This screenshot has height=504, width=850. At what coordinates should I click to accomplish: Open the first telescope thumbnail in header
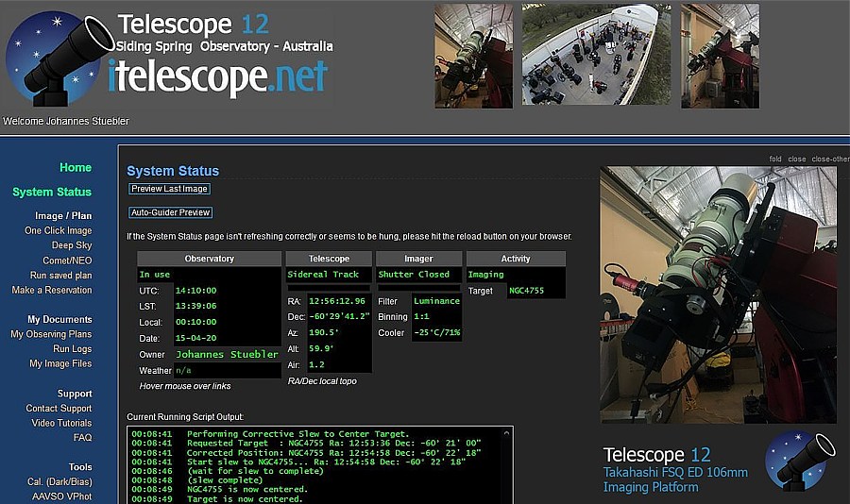(x=473, y=56)
